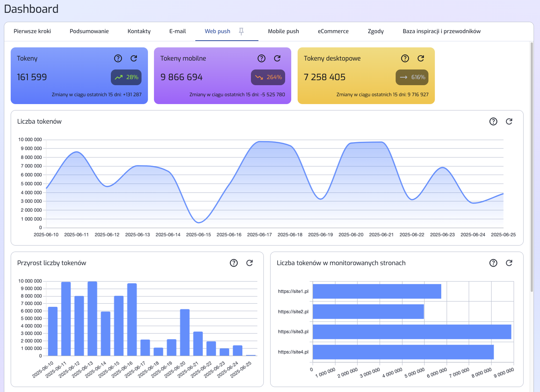This screenshot has width=540, height=392.
Task: Refresh the Tokeny card
Action: (x=134, y=58)
